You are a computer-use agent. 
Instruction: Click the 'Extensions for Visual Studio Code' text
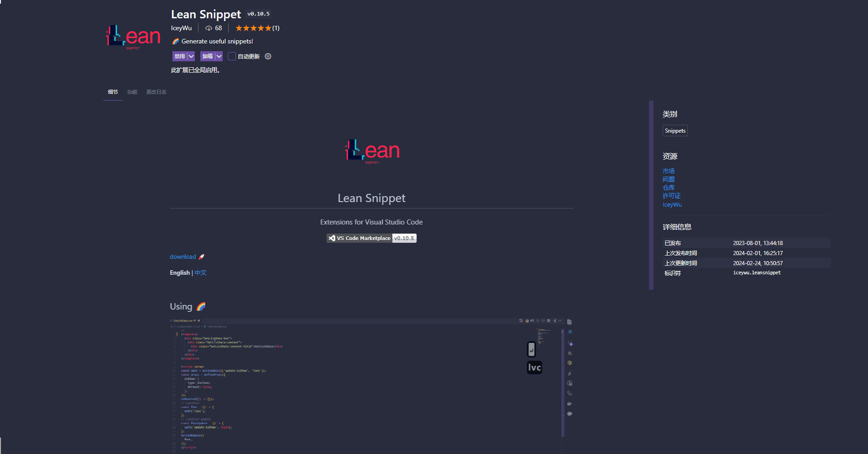pyautogui.click(x=371, y=222)
